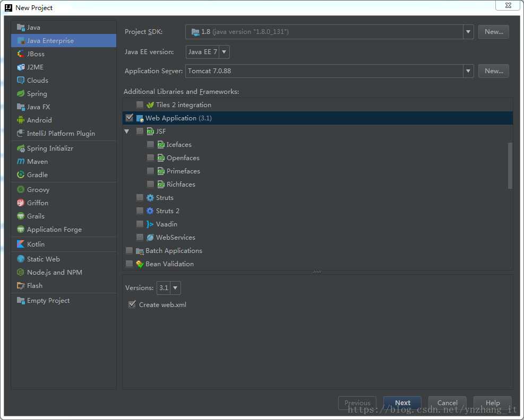524x420 pixels.
Task: Click the JBoss icon in sidebar
Action: (x=21, y=54)
